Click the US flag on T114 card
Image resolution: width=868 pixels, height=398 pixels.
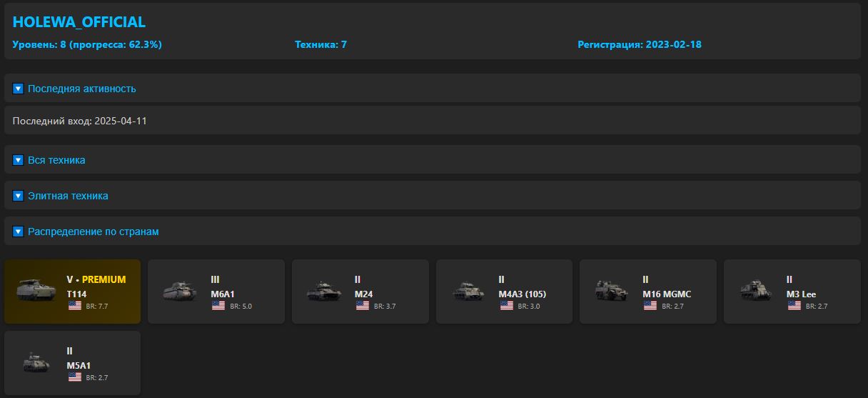(x=75, y=306)
